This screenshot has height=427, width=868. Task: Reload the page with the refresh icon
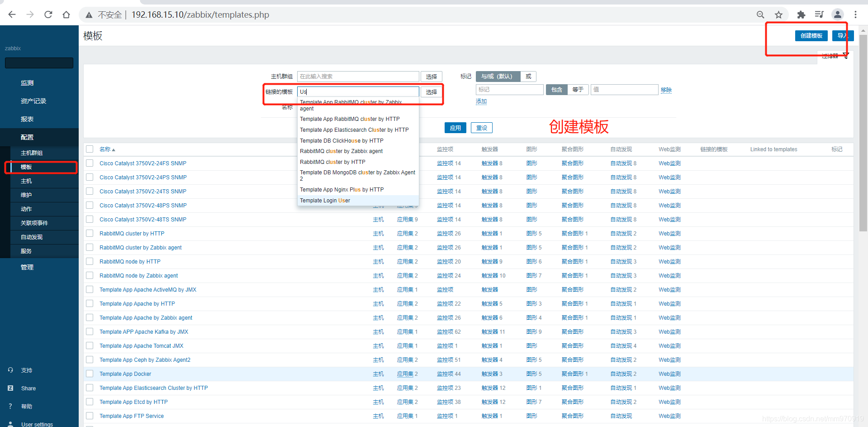[48, 14]
